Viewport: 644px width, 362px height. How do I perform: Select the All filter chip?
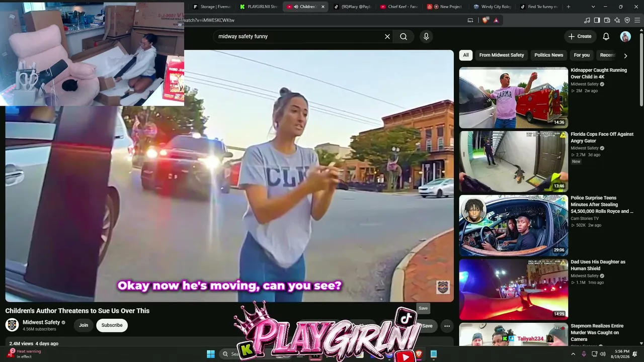466,55
